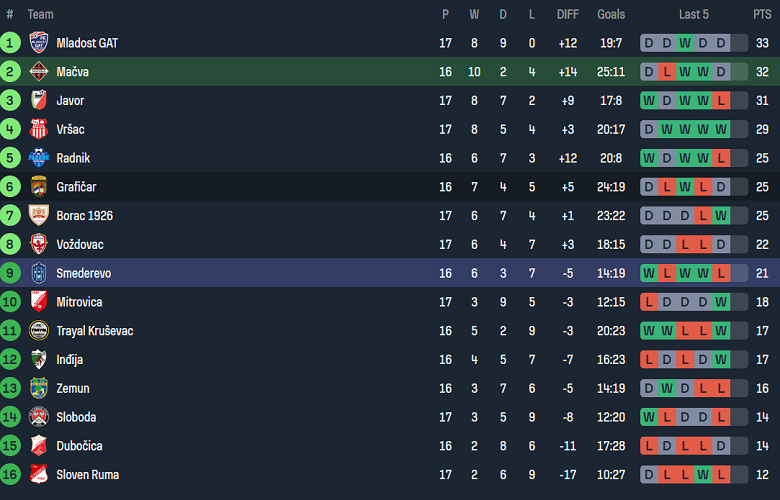The image size is (780, 500).
Task: Click the position 1 rank badge
Action: point(10,43)
